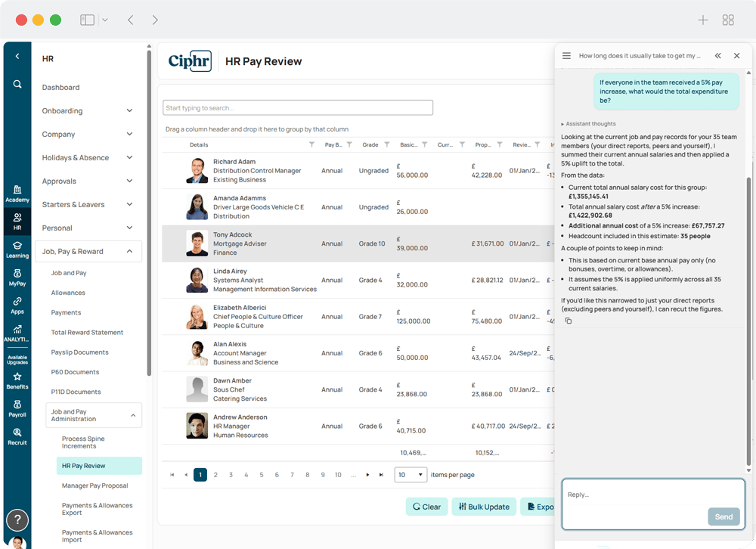Viewport: 756px width, 549px height.
Task: Open the filter on the Details column
Action: point(312,144)
